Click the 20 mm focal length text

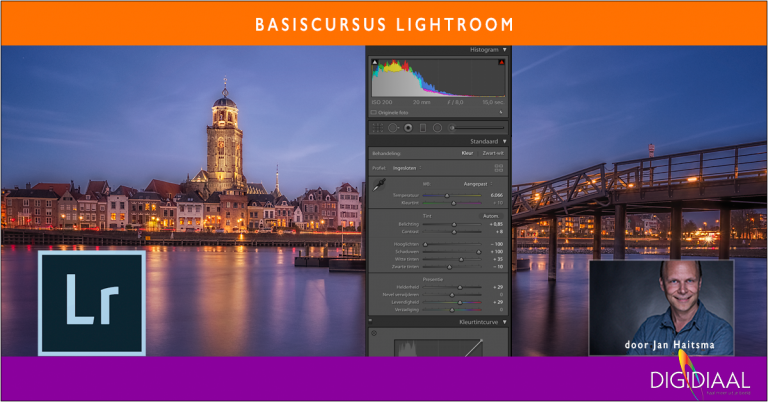point(421,102)
